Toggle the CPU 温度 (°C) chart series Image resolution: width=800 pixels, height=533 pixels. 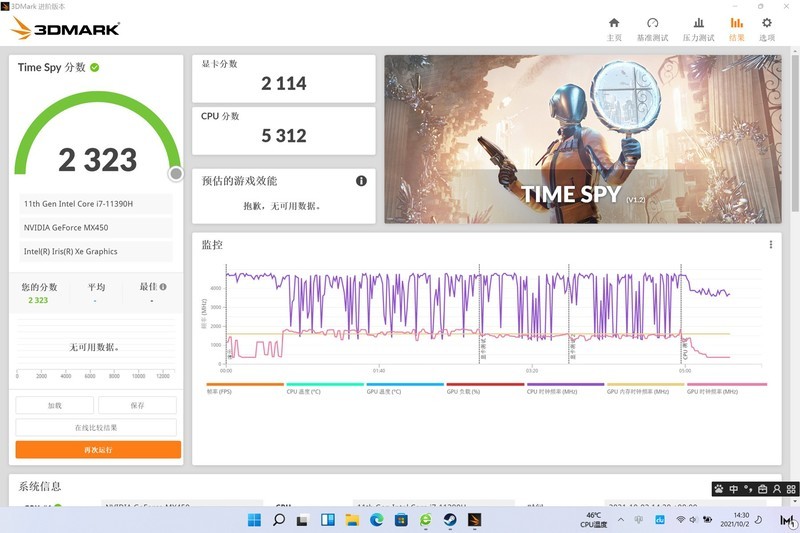pos(325,388)
